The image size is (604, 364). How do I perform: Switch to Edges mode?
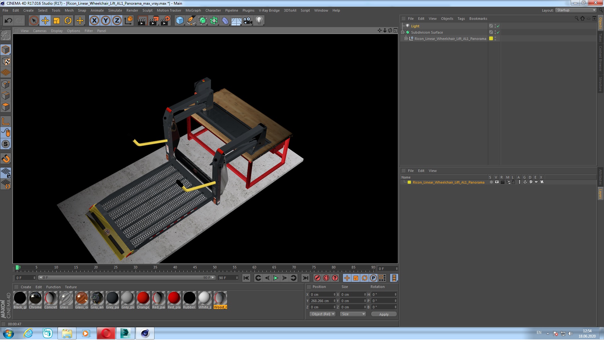tap(6, 96)
